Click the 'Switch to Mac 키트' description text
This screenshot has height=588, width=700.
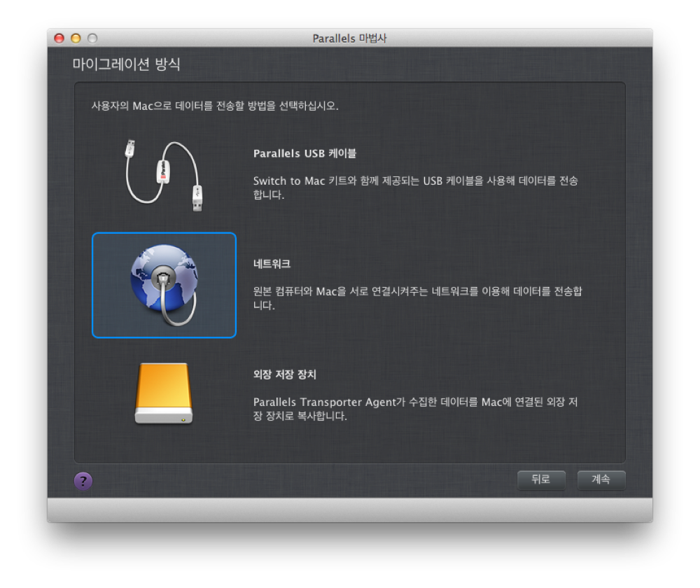click(x=415, y=188)
